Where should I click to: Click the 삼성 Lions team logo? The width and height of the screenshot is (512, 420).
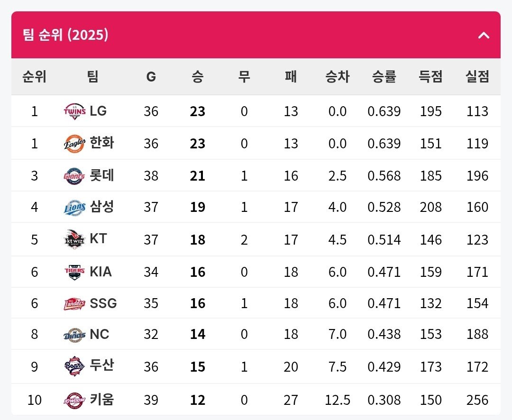[75, 208]
